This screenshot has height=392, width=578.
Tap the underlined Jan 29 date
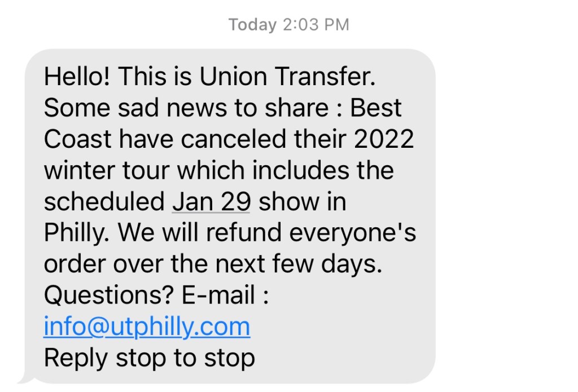211,202
